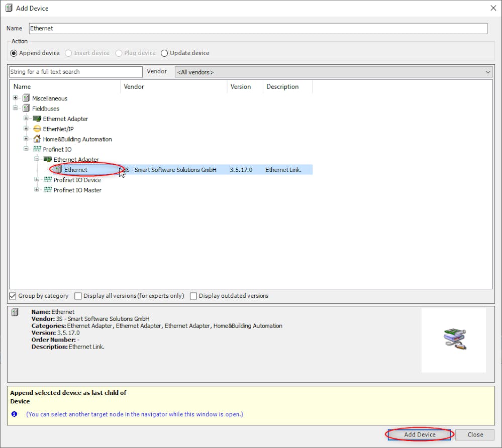The image size is (502, 448).
Task: Click the Miscellaneous category icon
Action: click(26, 98)
